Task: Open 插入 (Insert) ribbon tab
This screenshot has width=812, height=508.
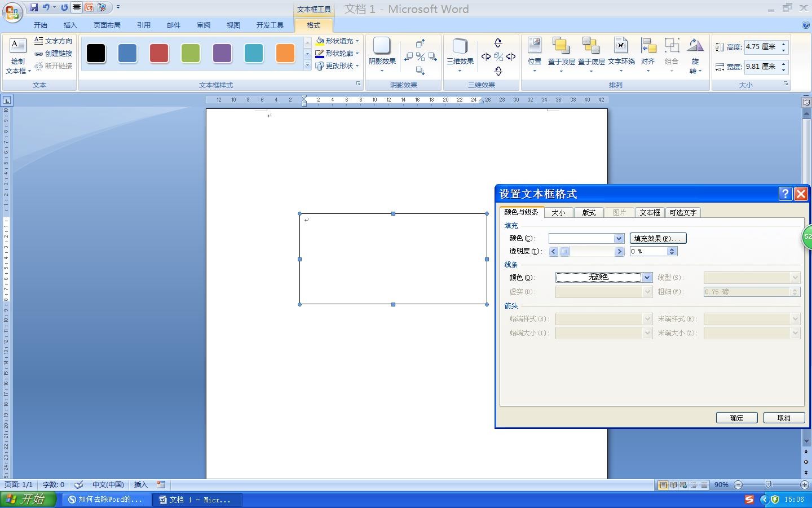Action: pyautogui.click(x=70, y=25)
